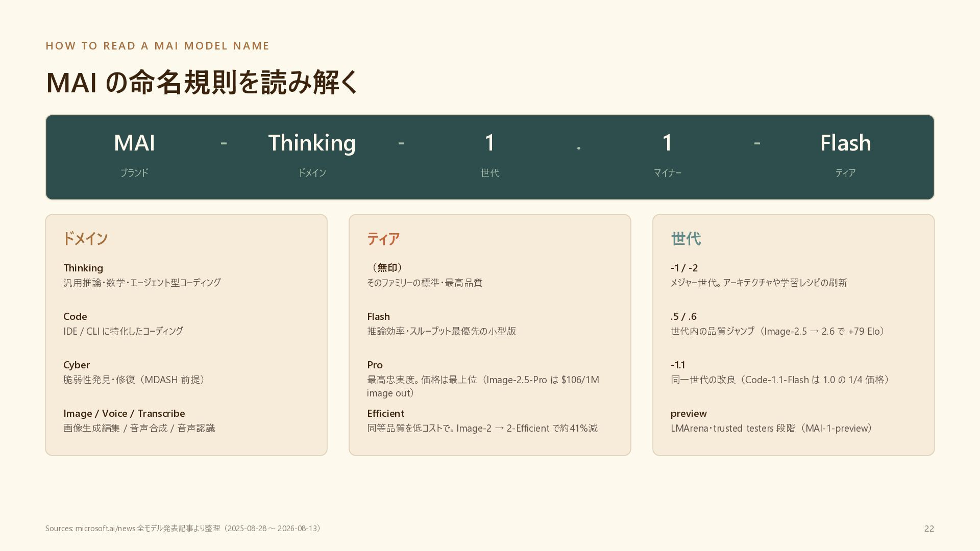980x551 pixels.
Task: Click the slide title 'MAI の命名規則を読み解く'
Action: [202, 82]
